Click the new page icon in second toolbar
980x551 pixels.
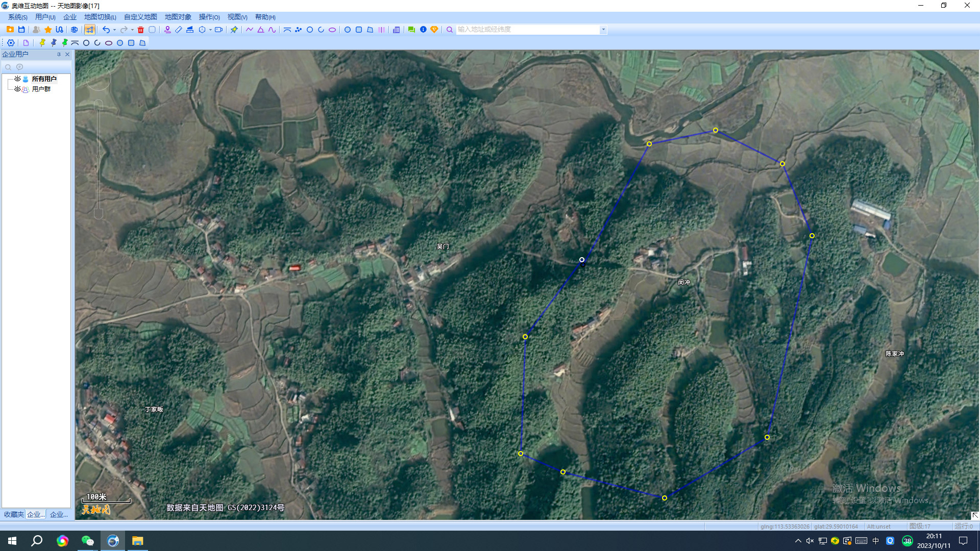click(26, 43)
